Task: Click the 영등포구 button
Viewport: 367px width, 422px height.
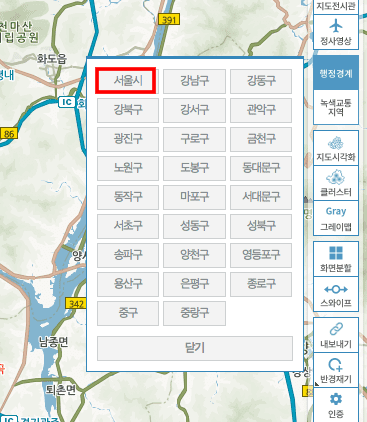Action: tap(261, 255)
